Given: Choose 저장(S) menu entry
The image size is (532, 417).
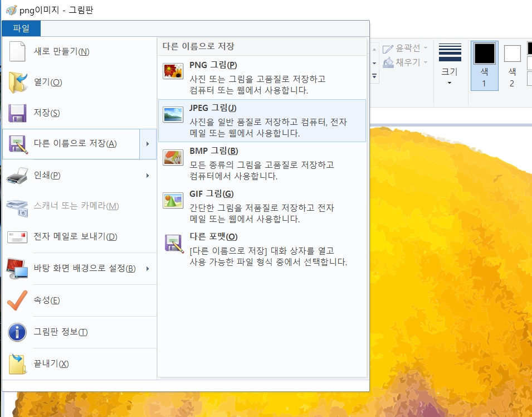Looking at the screenshot, I should pyautogui.click(x=80, y=113).
